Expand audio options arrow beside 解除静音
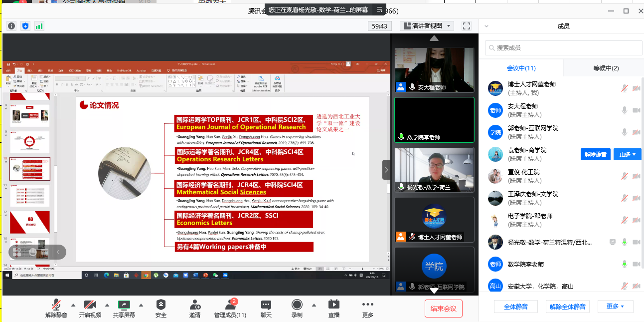The image size is (644, 322). (73, 305)
